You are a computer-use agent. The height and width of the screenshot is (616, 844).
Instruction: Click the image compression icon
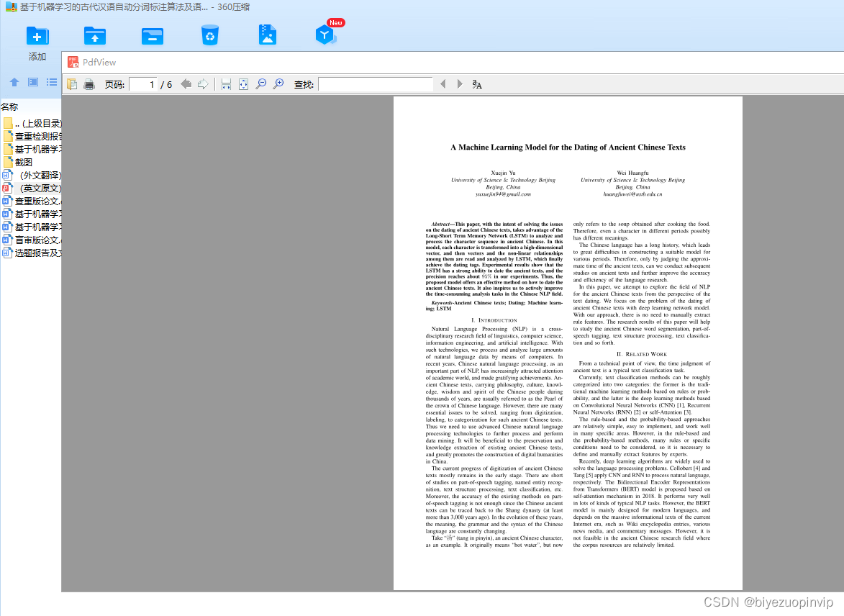click(x=268, y=35)
